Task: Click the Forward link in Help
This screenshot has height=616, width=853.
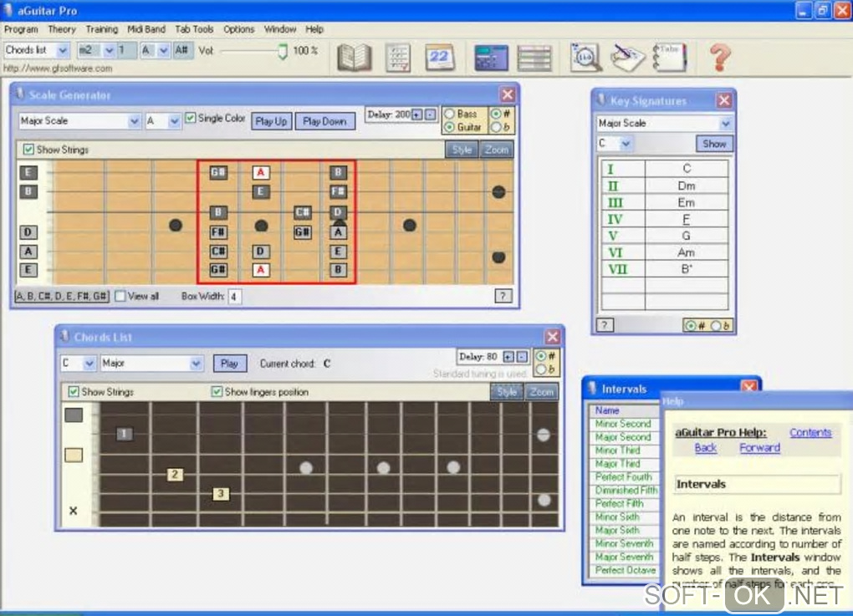Action: coord(759,447)
